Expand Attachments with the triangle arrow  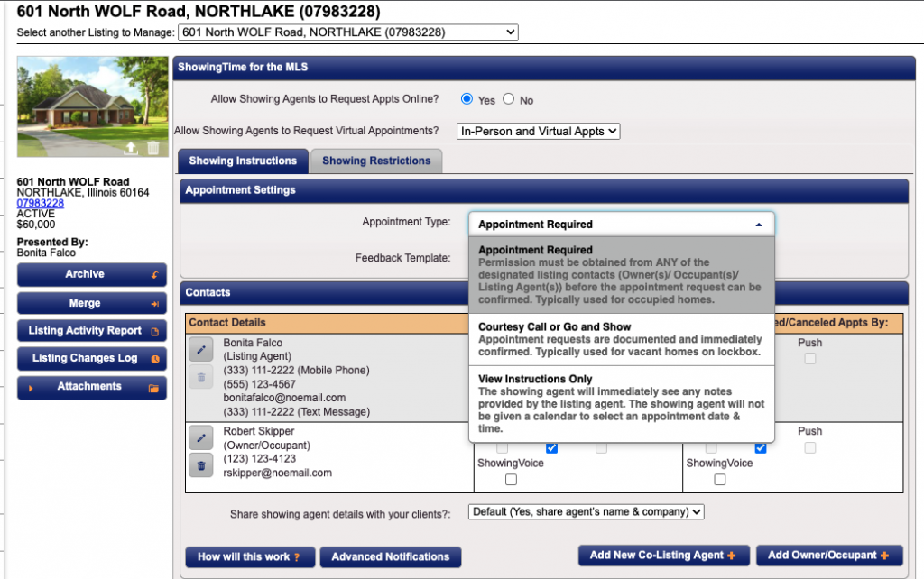(31, 388)
